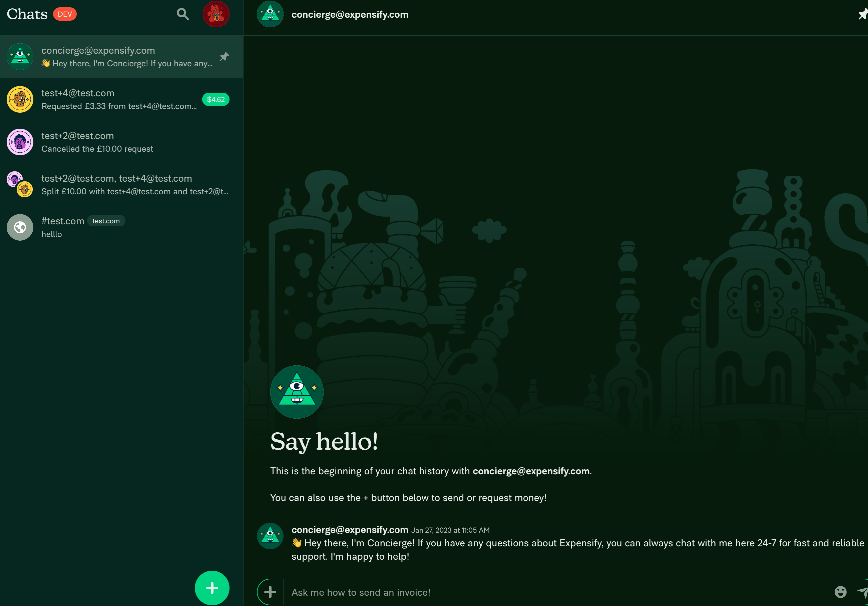The image size is (868, 606).
Task: Click the concierge@expensify.com header title
Action: (x=350, y=14)
